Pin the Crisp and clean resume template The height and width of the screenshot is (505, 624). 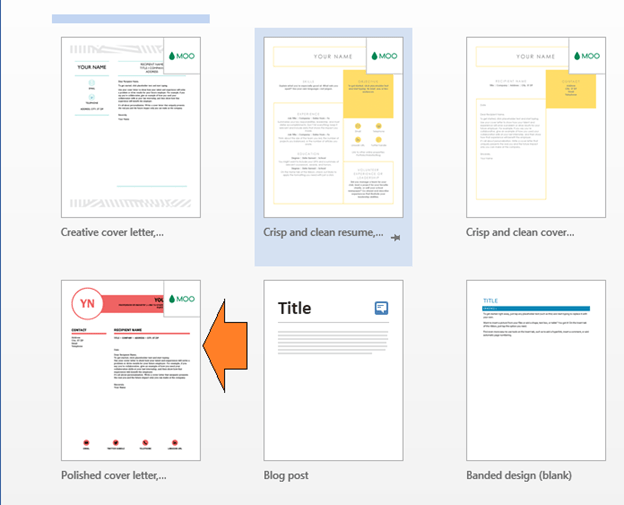click(x=396, y=237)
